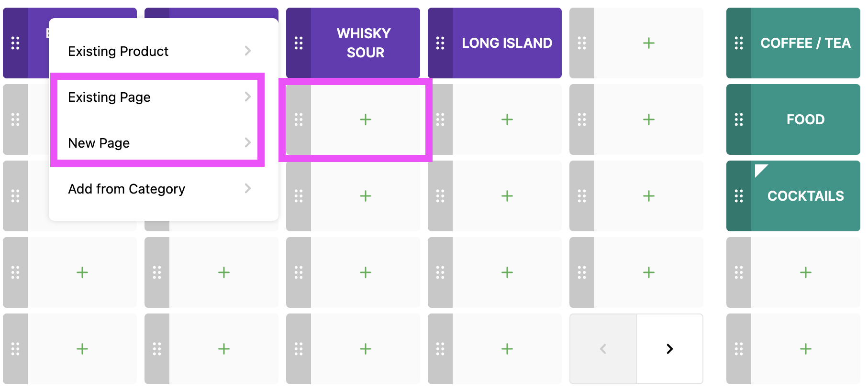
Task: Select the purple LONG ISLAND tile
Action: pyautogui.click(x=506, y=43)
